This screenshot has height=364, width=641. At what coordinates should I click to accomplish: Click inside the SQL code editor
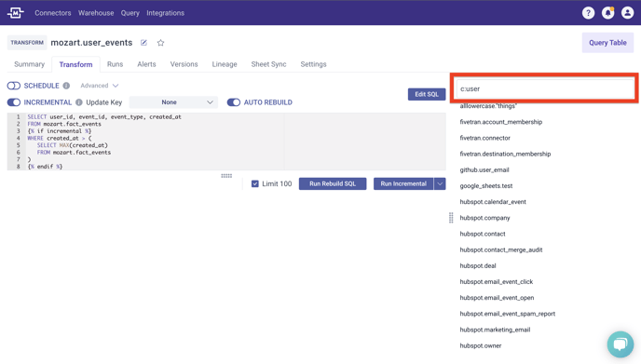coord(226,142)
